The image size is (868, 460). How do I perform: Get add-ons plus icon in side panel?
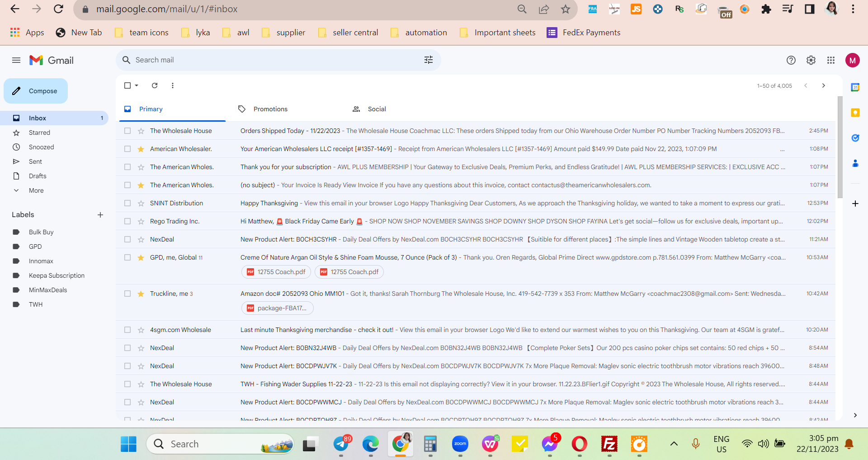point(855,204)
